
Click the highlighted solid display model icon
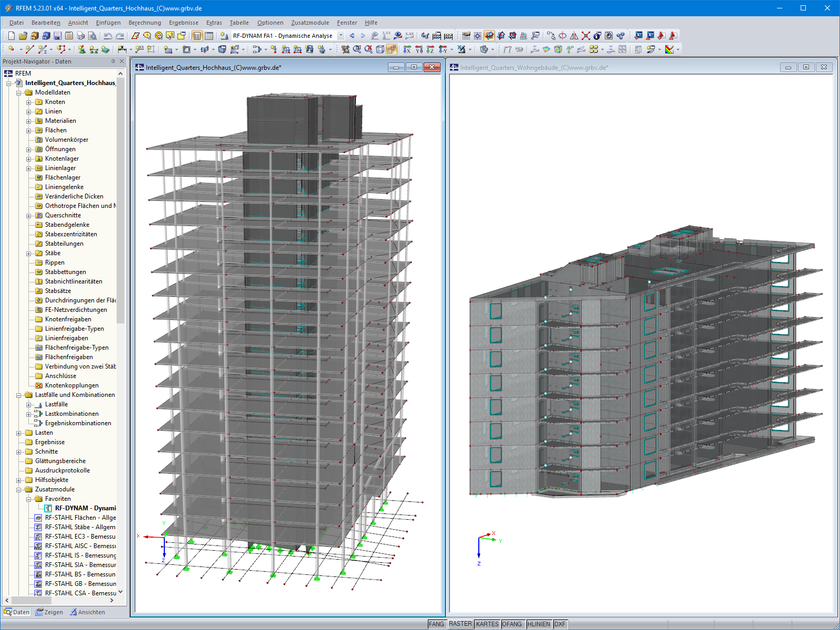click(392, 49)
